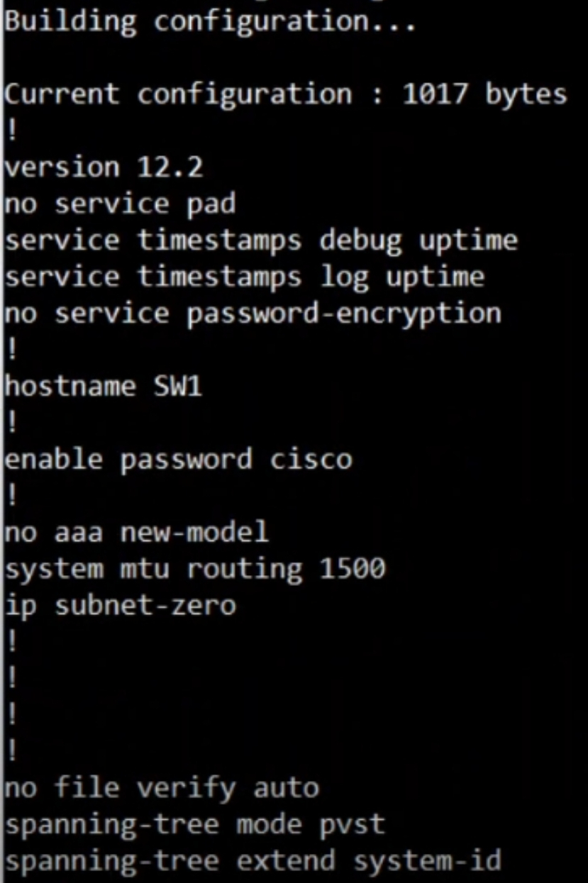The width and height of the screenshot is (588, 883).
Task: Click 'service timestamps debug uptime' line
Action: click(261, 241)
